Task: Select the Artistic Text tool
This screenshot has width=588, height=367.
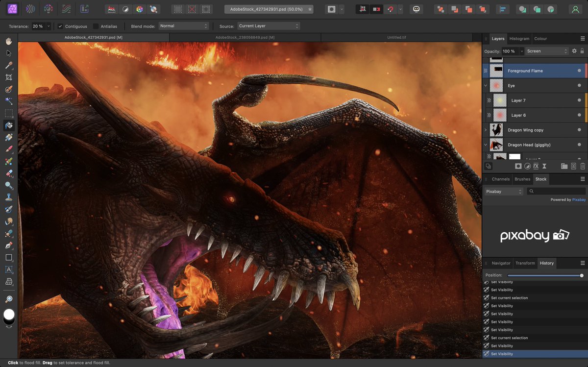Action: click(8, 269)
